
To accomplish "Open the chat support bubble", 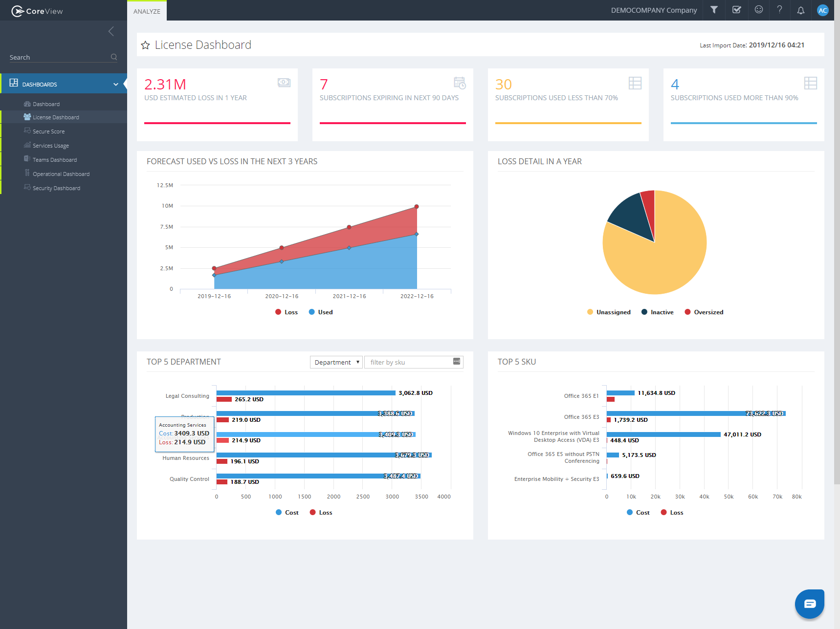I will [809, 604].
